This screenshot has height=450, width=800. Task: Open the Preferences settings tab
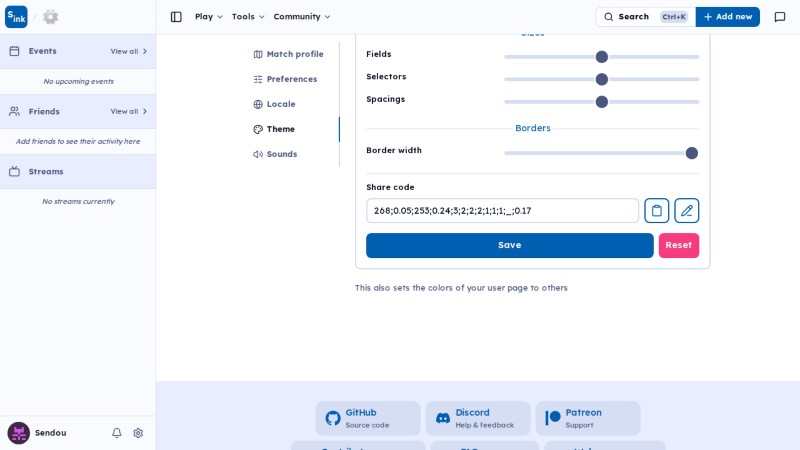coord(286,79)
